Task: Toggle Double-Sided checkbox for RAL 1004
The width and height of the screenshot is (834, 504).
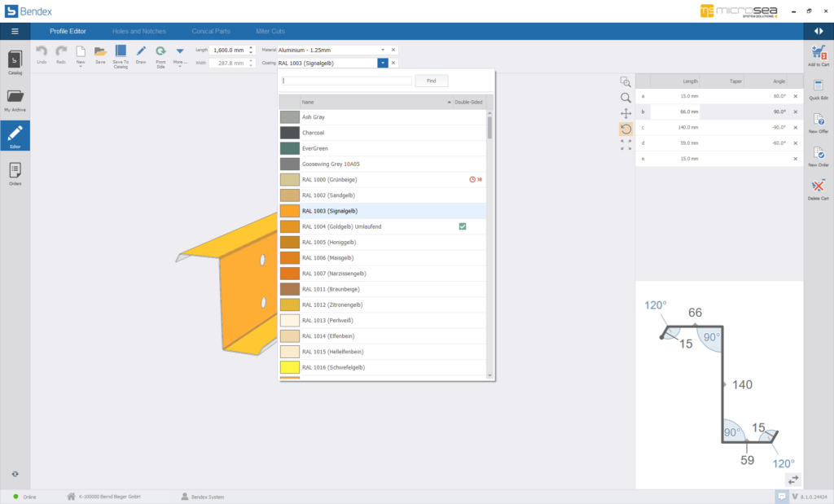Action: [x=462, y=226]
